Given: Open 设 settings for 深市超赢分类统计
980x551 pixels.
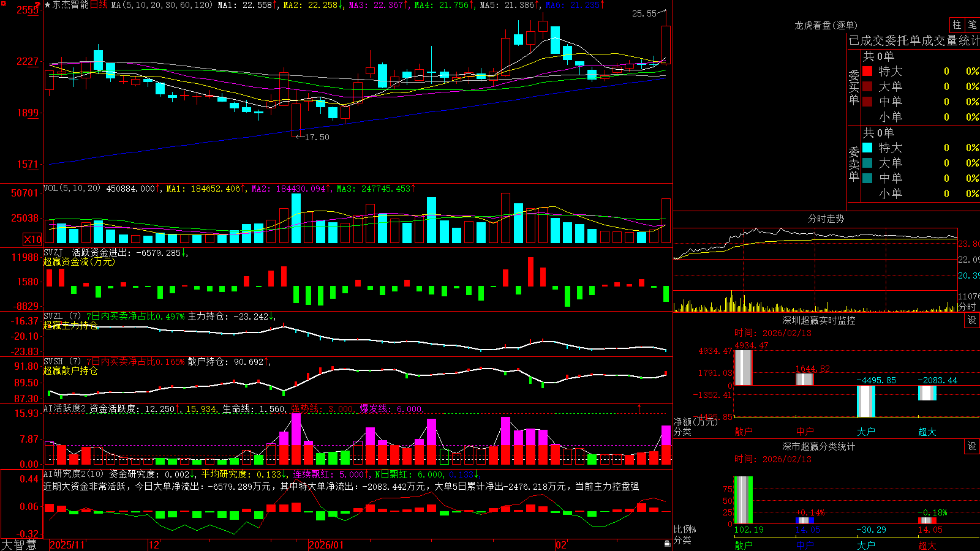Looking at the screenshot, I should (x=971, y=446).
